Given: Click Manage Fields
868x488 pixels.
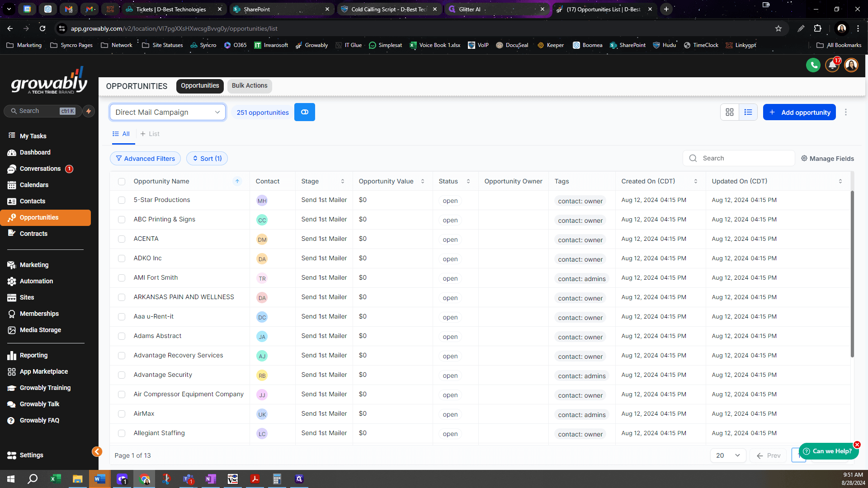Looking at the screenshot, I should click(x=827, y=159).
